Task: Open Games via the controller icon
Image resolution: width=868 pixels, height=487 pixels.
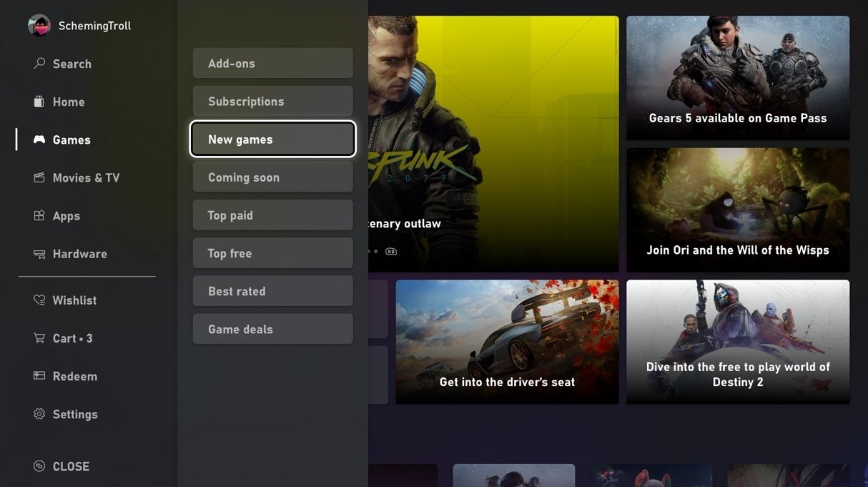Action: pos(39,139)
